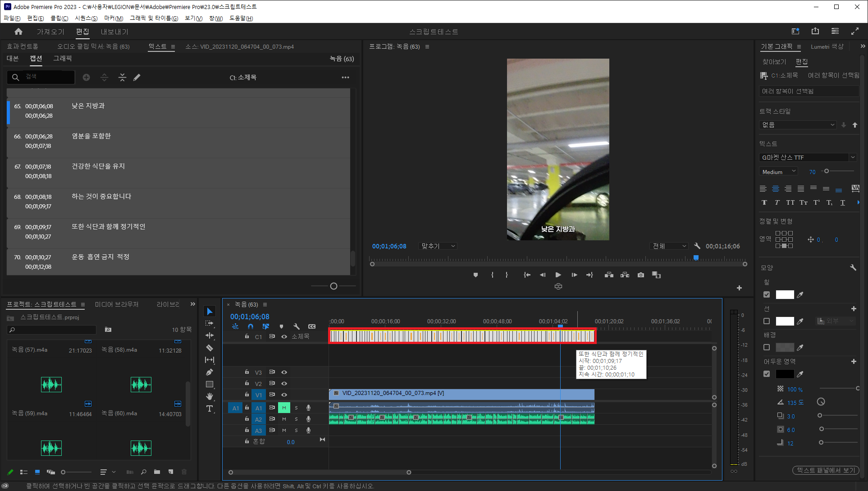
Task: Click the split caption icon
Action: 104,78
